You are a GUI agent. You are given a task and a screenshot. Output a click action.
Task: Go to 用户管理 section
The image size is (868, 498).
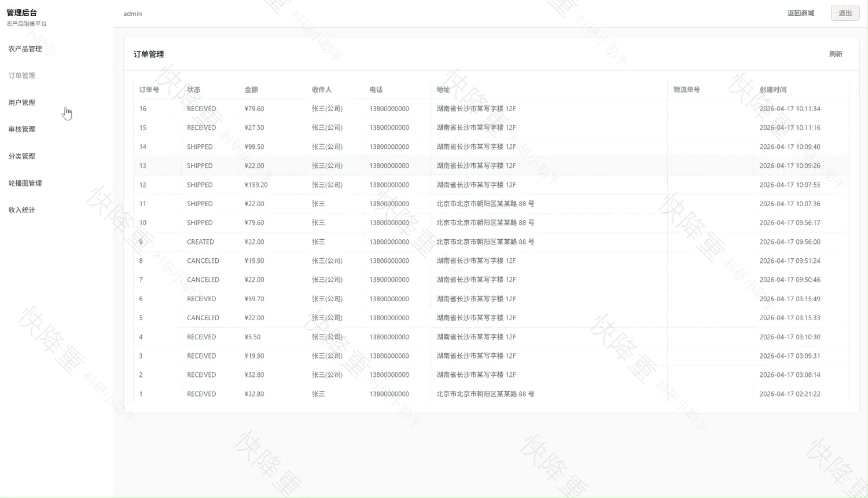coord(22,102)
